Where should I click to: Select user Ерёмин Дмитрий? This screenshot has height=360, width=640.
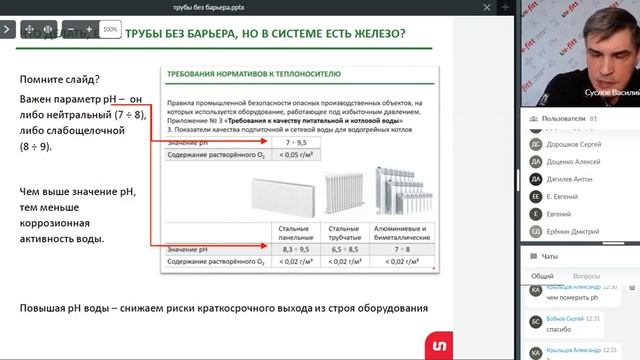point(573,231)
